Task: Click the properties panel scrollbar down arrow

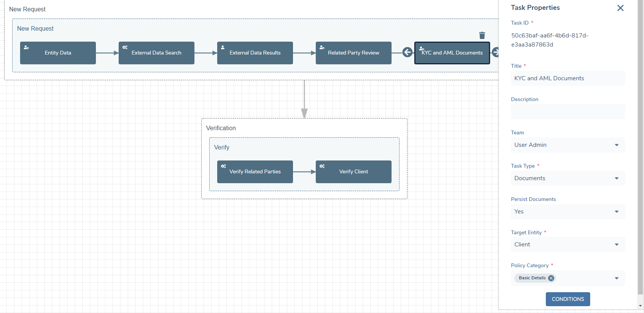Action: 640,306
